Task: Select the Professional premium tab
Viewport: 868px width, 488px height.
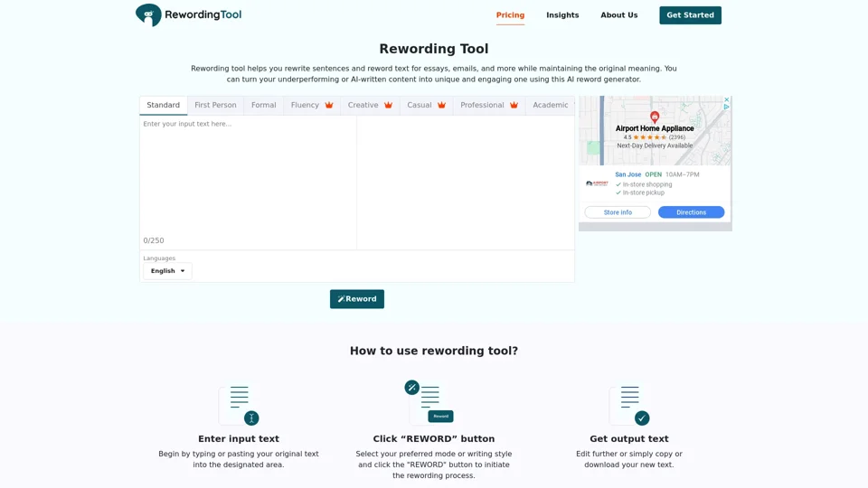Action: click(489, 105)
